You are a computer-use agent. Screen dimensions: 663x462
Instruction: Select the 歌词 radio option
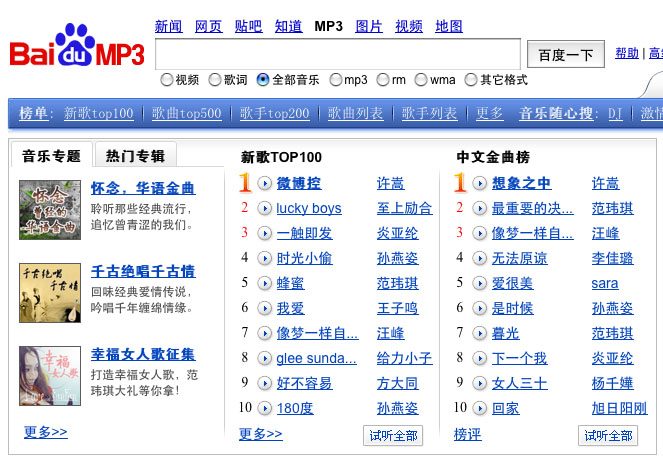215,79
